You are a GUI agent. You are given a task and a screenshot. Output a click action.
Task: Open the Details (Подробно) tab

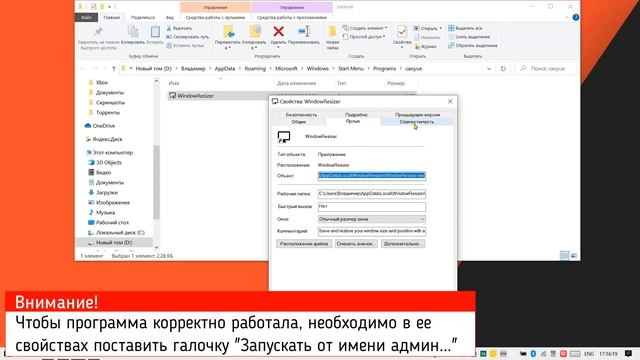pos(356,115)
